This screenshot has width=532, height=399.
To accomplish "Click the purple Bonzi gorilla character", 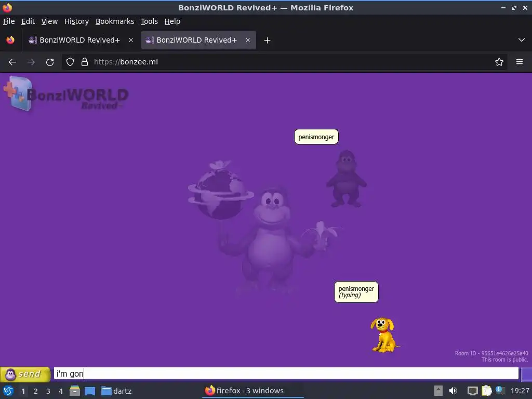I will [347, 179].
